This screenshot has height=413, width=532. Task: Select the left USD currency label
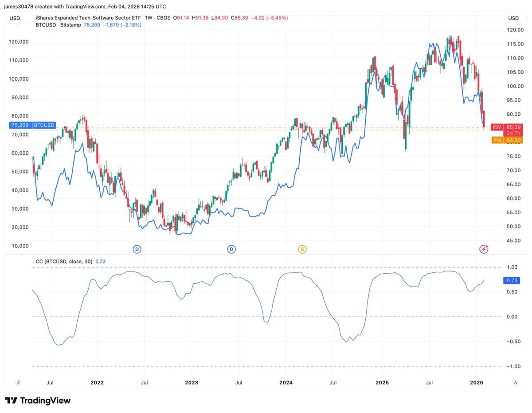tap(13, 18)
